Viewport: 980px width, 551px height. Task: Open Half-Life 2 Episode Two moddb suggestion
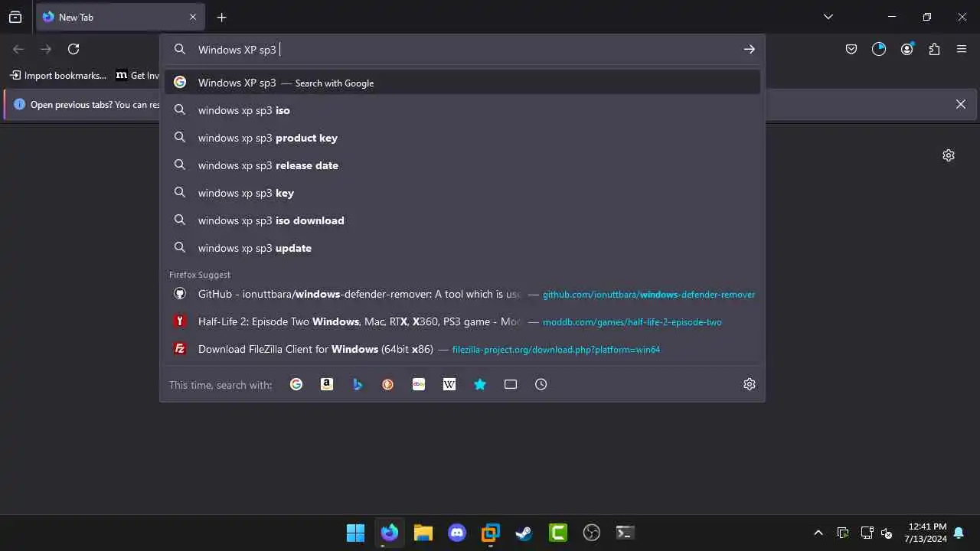[x=462, y=321]
